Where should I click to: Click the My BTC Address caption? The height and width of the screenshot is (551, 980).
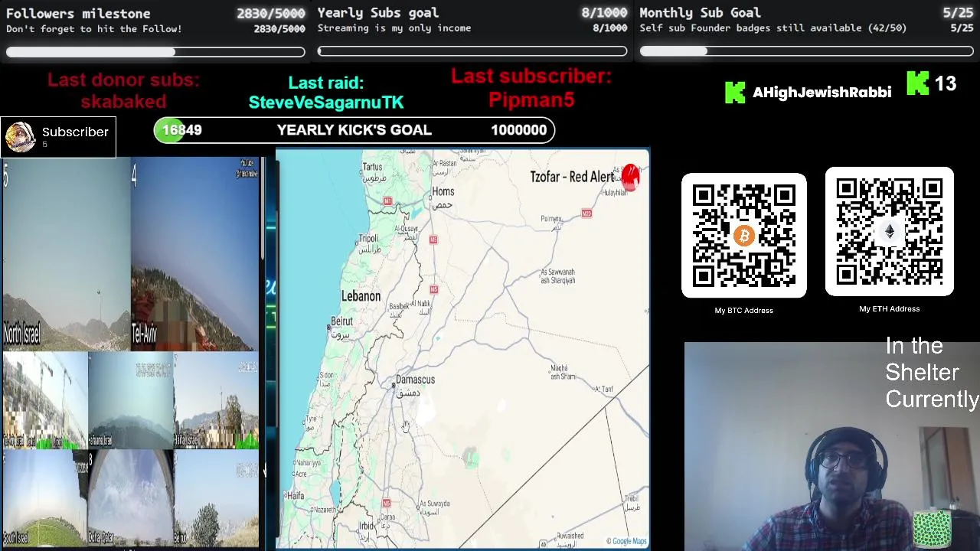743,311
